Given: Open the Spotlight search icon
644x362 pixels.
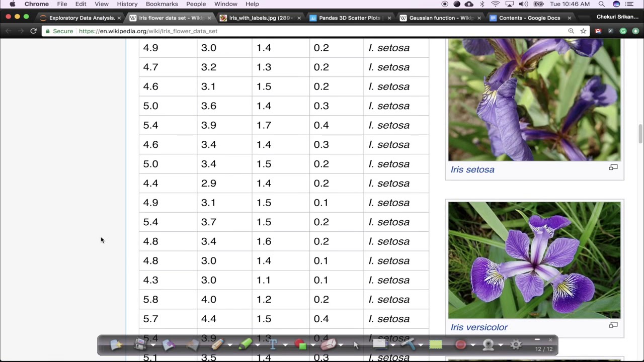Looking at the screenshot, I should click(x=601, y=4).
